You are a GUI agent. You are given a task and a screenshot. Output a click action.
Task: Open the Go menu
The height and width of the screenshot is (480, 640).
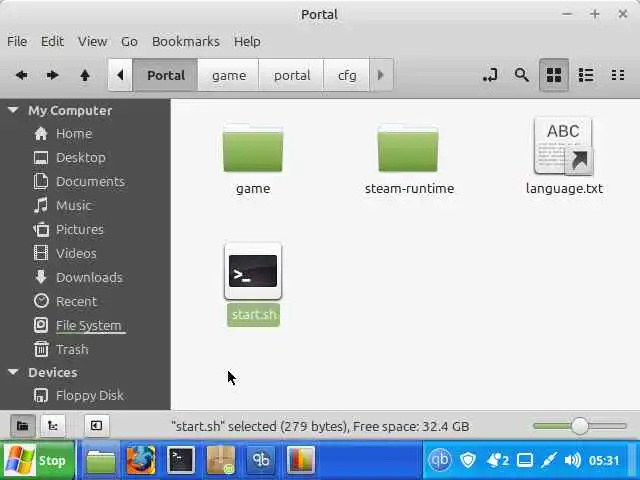click(129, 42)
